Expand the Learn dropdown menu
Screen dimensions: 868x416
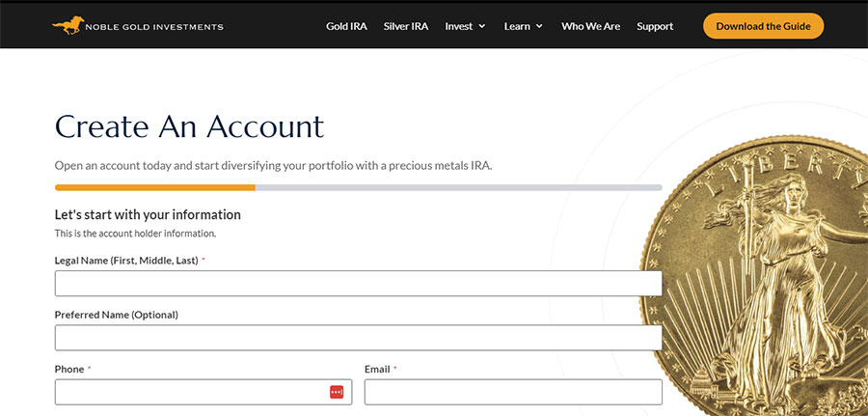tap(523, 26)
